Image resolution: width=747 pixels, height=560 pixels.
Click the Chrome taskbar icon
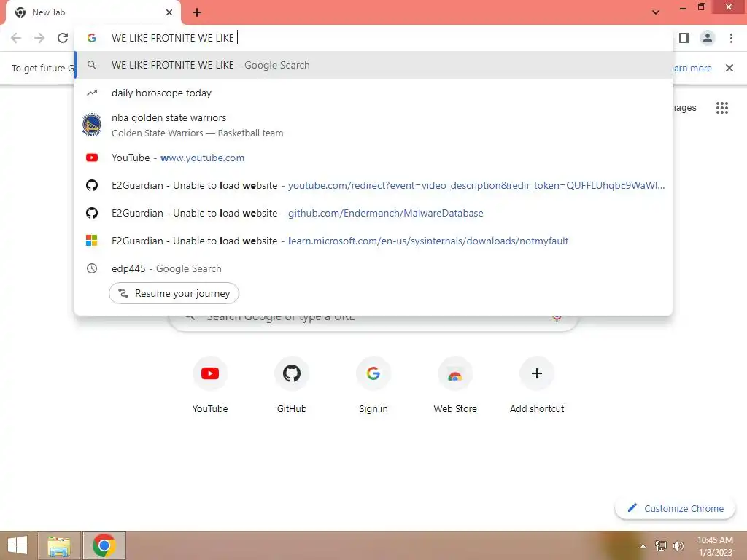pyautogui.click(x=104, y=545)
